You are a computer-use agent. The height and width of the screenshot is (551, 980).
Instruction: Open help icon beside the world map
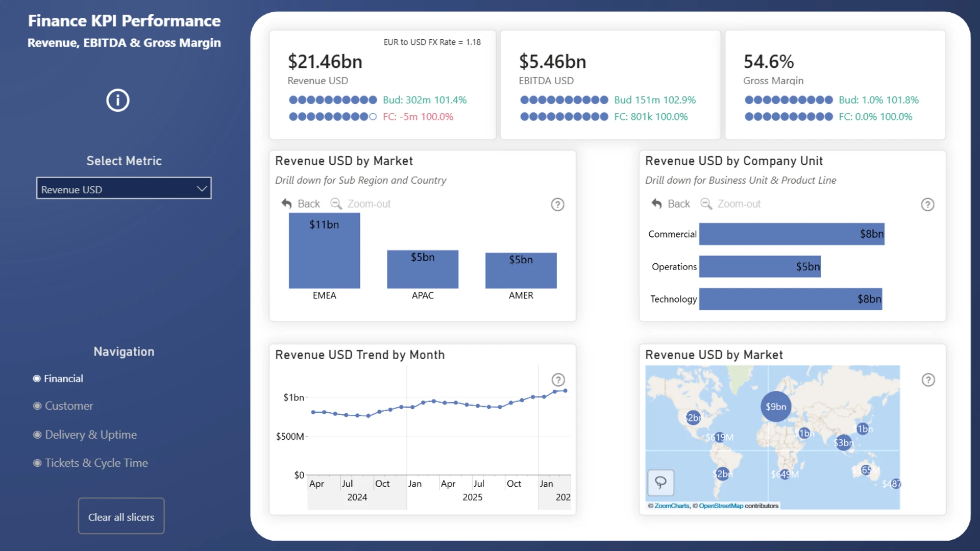[928, 380]
